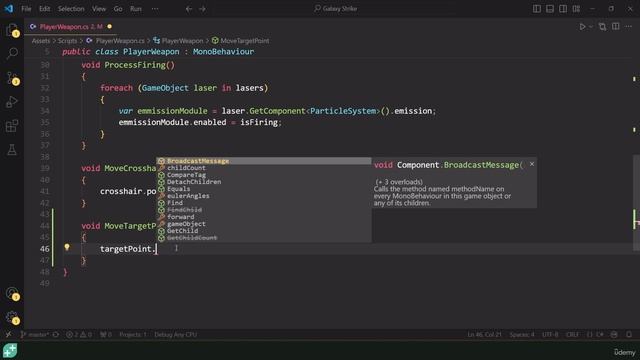Open the run options dropdown arrow
640x360 pixels.
[591, 27]
